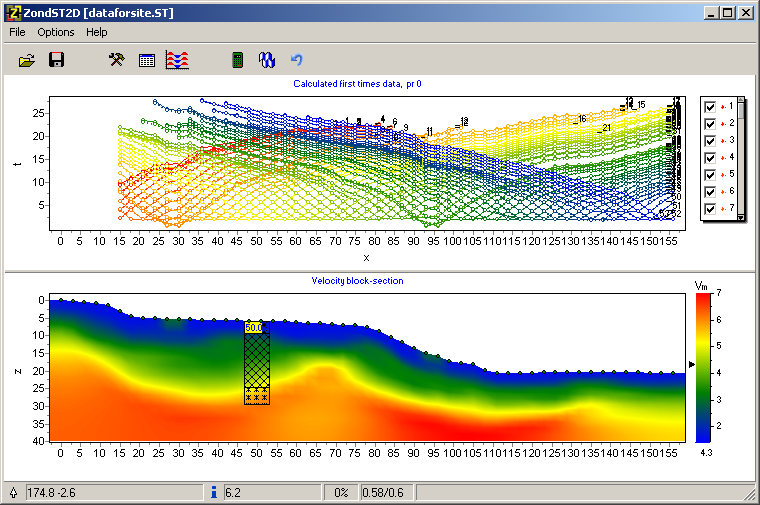Click the green calculator icon
The height and width of the screenshot is (505, 760).
coord(237,60)
